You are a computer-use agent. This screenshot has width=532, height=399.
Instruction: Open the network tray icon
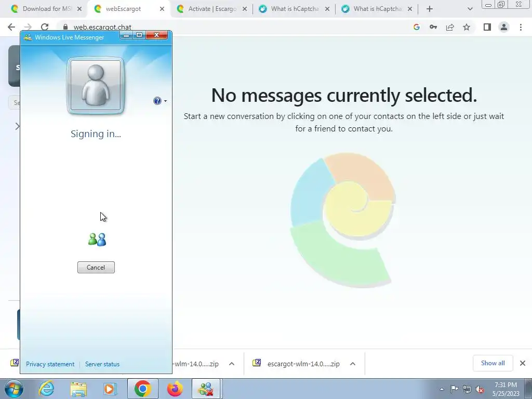[x=467, y=389]
